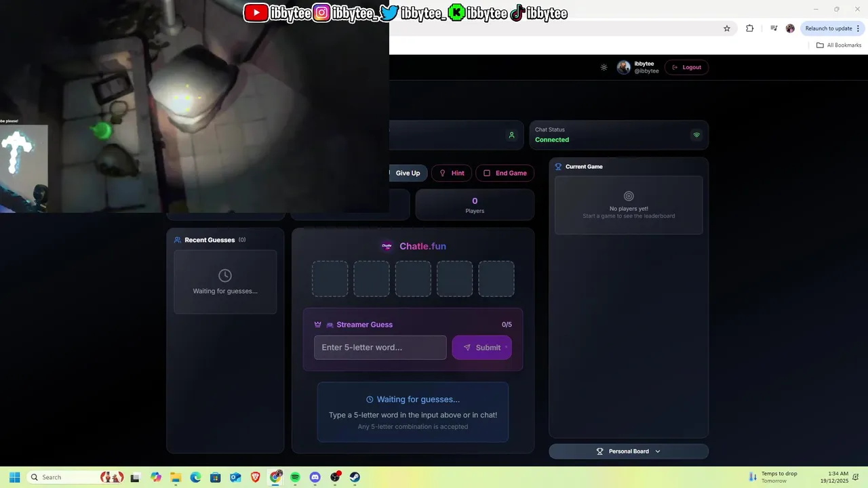Select the fifth letter tile
868x488 pixels.
[496, 279]
